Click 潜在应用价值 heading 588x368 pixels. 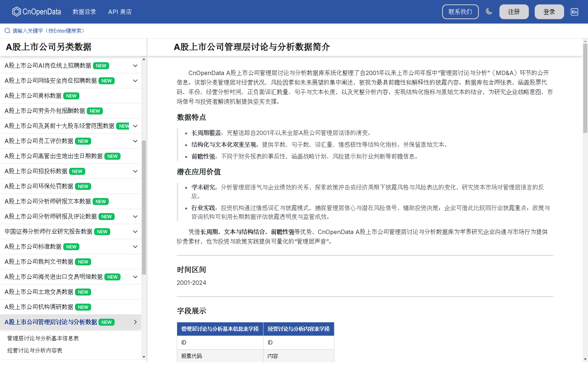199,172
